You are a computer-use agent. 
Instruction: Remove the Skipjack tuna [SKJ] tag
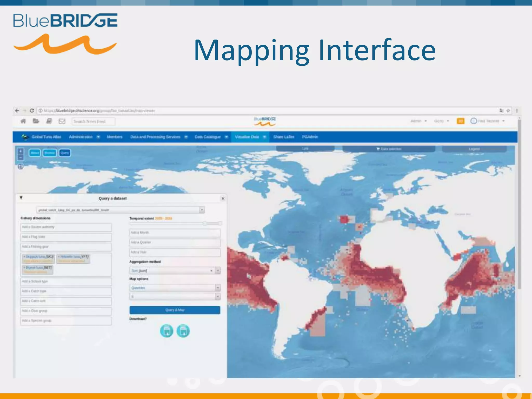pos(24,257)
